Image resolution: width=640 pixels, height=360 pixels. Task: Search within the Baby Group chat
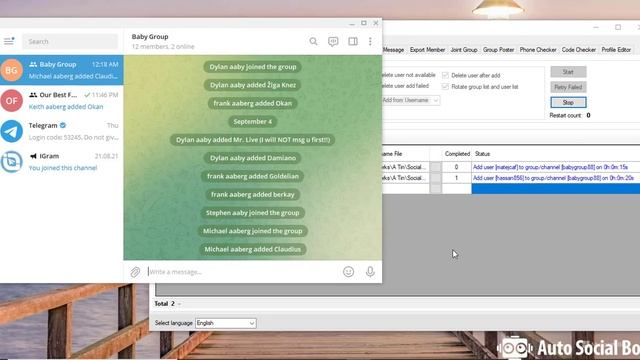(313, 41)
